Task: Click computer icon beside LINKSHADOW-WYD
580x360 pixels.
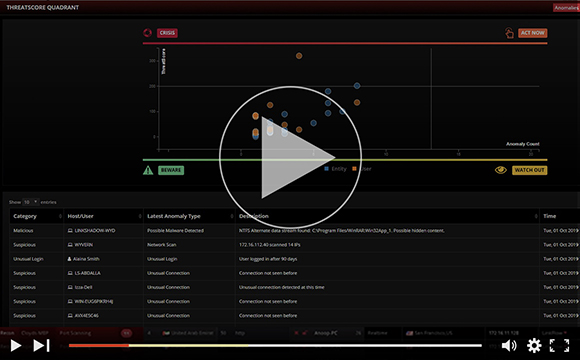Action: (x=70, y=231)
